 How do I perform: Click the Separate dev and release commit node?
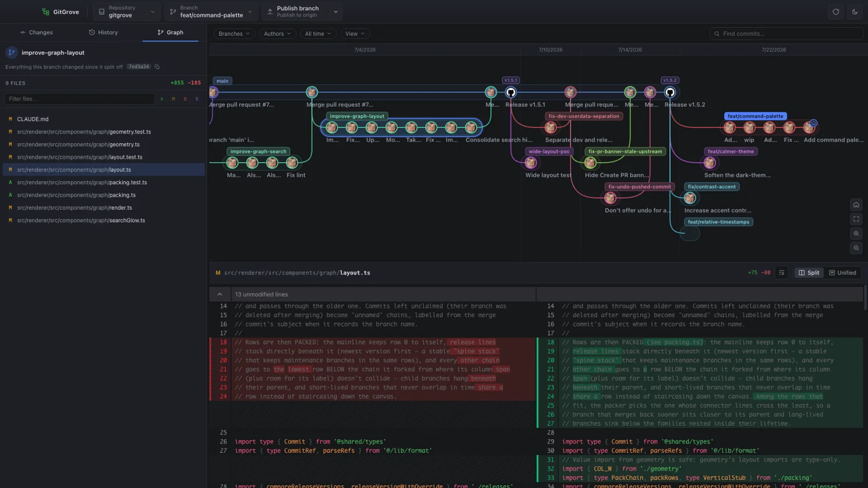[x=551, y=127]
